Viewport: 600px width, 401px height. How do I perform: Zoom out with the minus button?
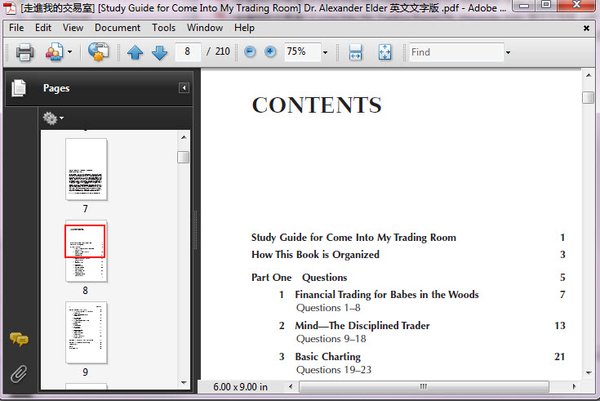[x=250, y=52]
